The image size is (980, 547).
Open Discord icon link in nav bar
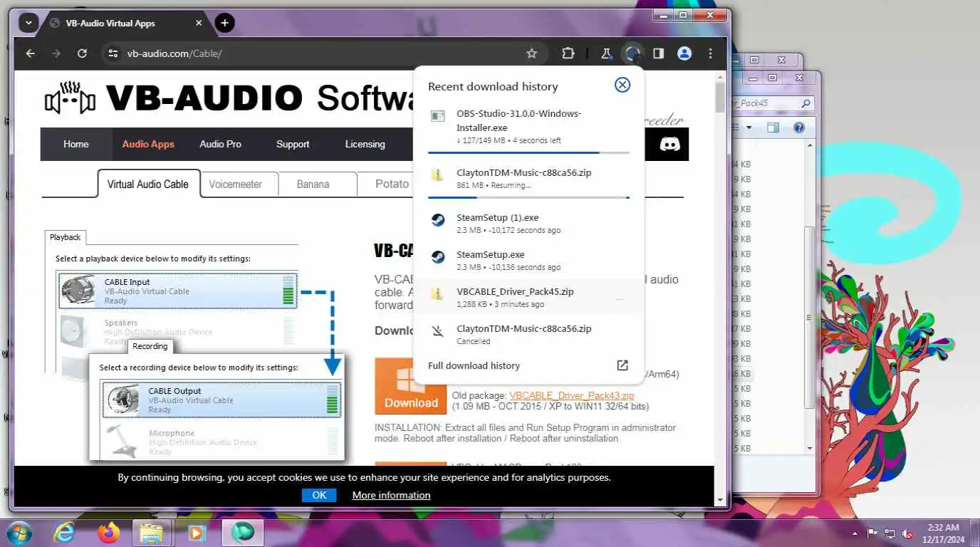point(669,144)
